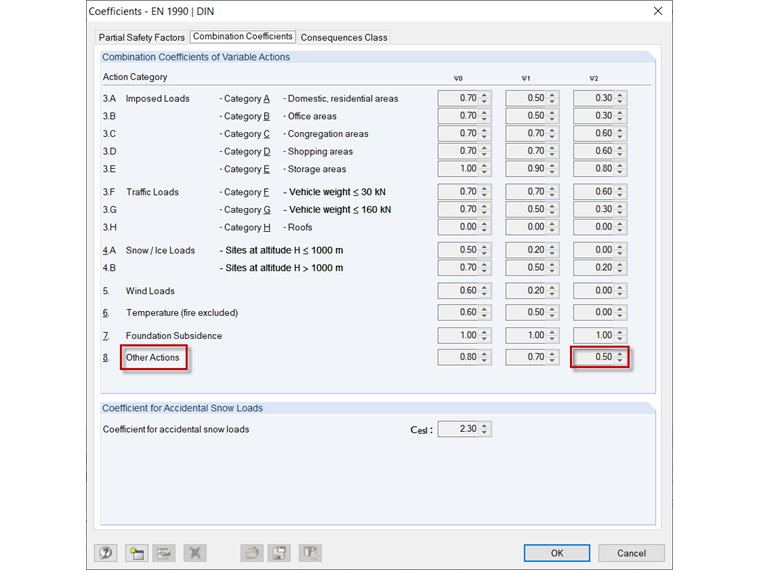Viewport: 760px width, 570px height.
Task: Increase ψ1 for Other Actions
Action: point(552,354)
